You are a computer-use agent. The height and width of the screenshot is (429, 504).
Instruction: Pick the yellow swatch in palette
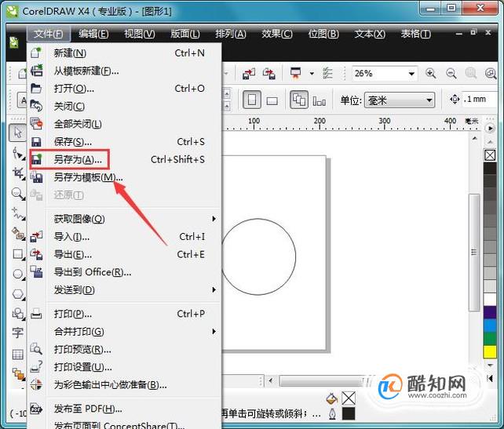click(x=490, y=351)
